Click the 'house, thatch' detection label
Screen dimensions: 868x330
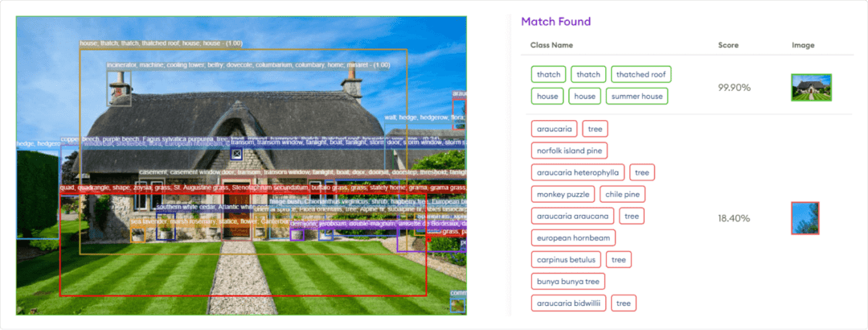(161, 43)
